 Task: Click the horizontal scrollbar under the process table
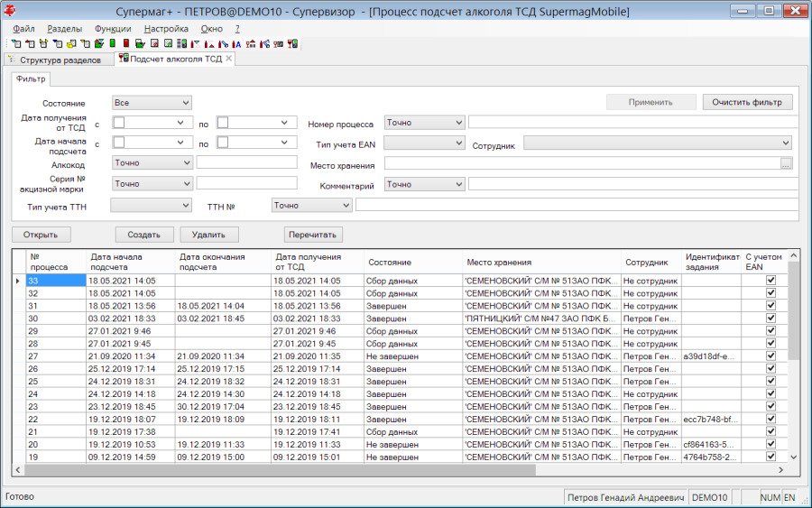(x=280, y=470)
